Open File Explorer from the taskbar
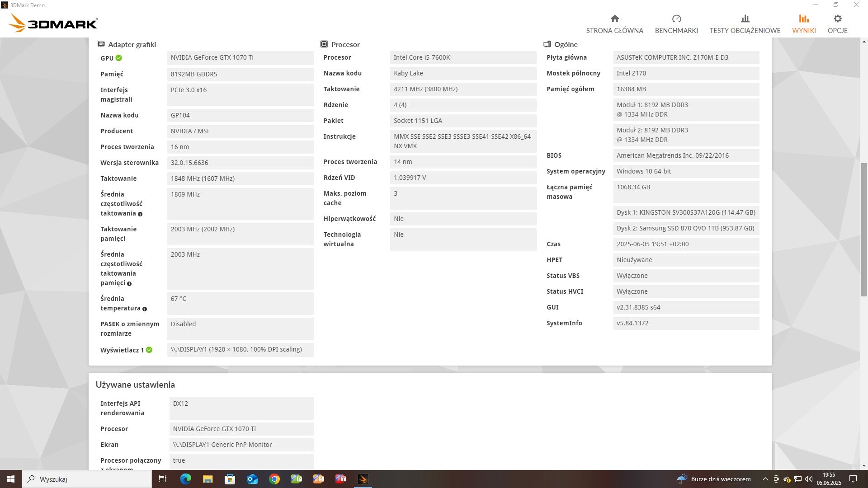This screenshot has width=868, height=488. pyautogui.click(x=208, y=479)
